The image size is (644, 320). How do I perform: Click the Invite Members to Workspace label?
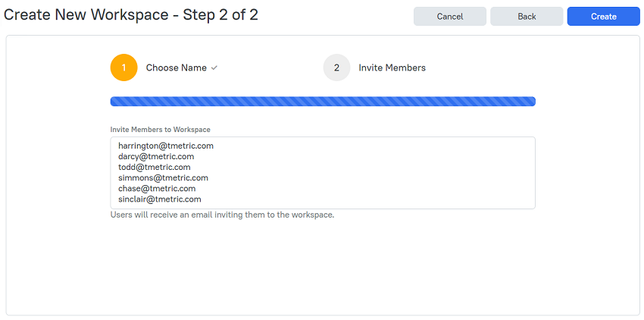pos(160,130)
